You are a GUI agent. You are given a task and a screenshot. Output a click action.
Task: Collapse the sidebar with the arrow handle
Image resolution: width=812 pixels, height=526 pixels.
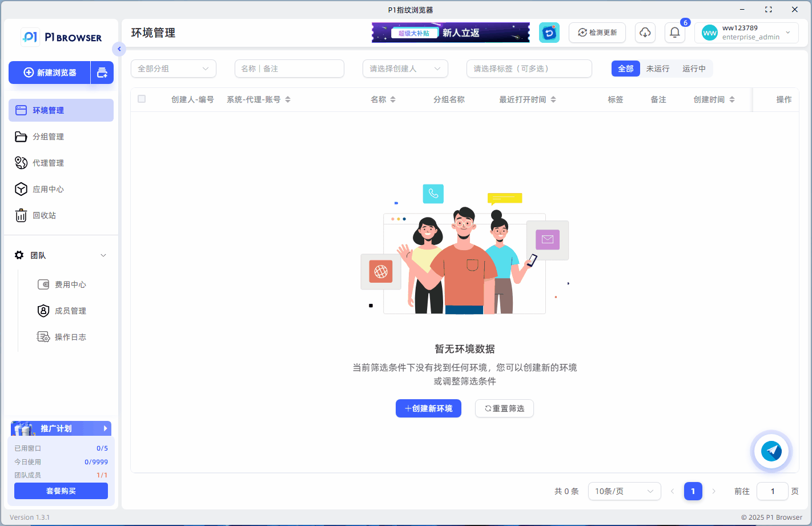(119, 49)
